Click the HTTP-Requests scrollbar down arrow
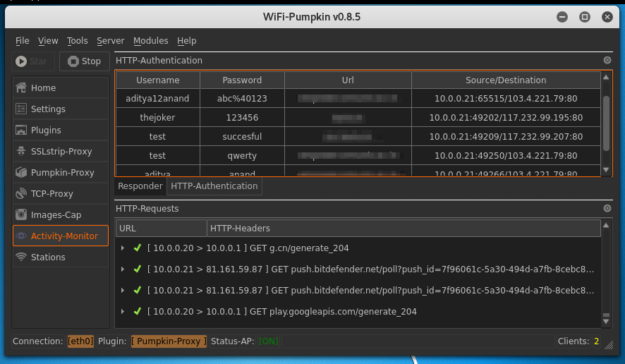Screen dimensions: 625x364 606,322
